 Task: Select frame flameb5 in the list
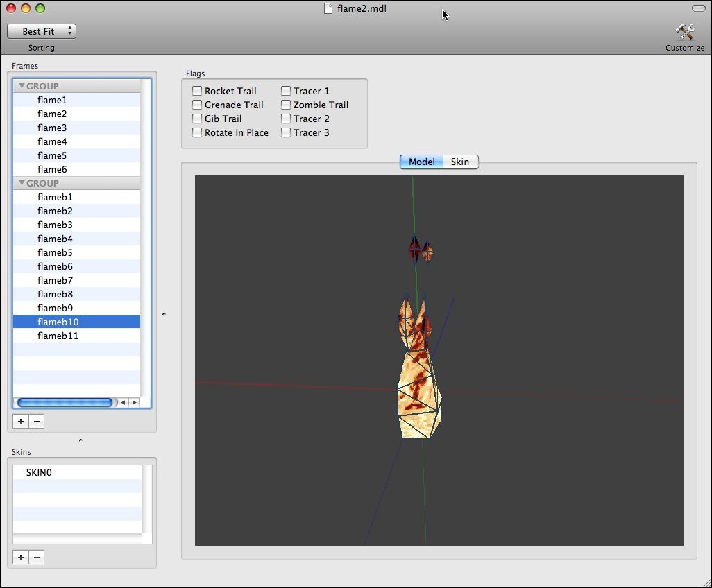[55, 252]
